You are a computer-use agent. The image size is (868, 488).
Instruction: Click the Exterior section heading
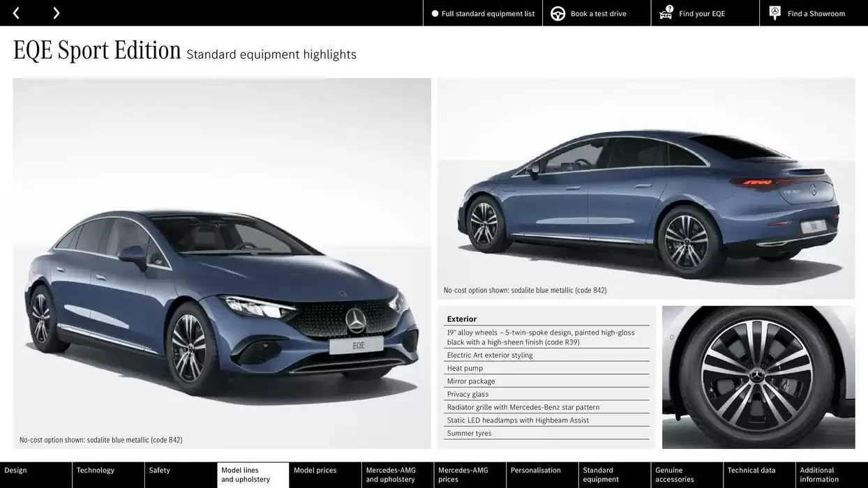(462, 319)
